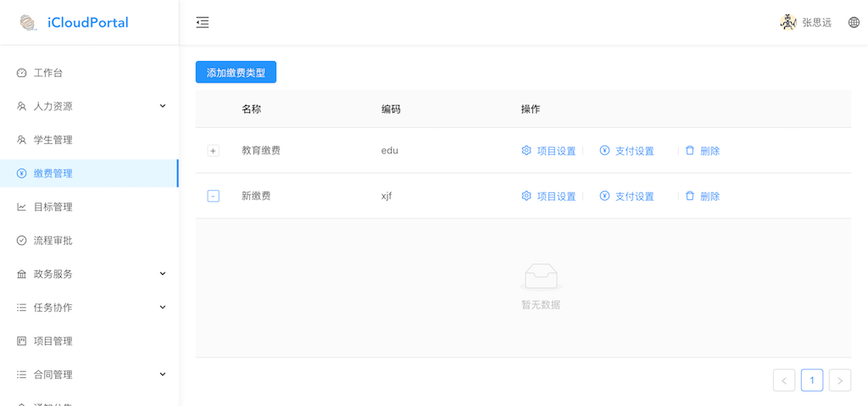The image size is (868, 406).
Task: Select page 1 in pagination
Action: coord(812,380)
